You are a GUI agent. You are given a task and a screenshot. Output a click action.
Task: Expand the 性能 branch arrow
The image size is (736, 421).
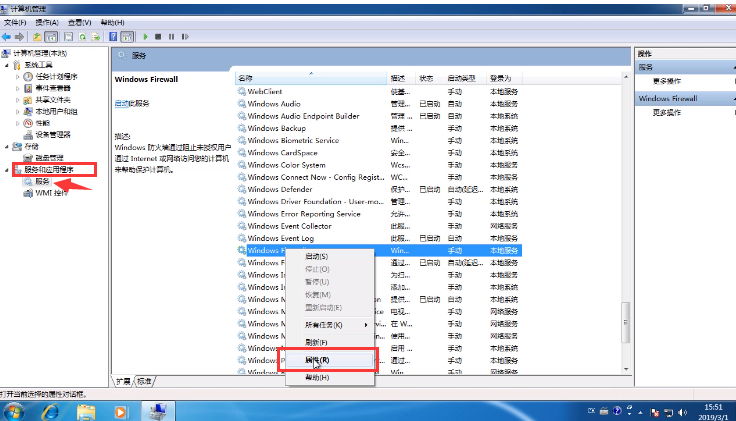click(x=18, y=123)
